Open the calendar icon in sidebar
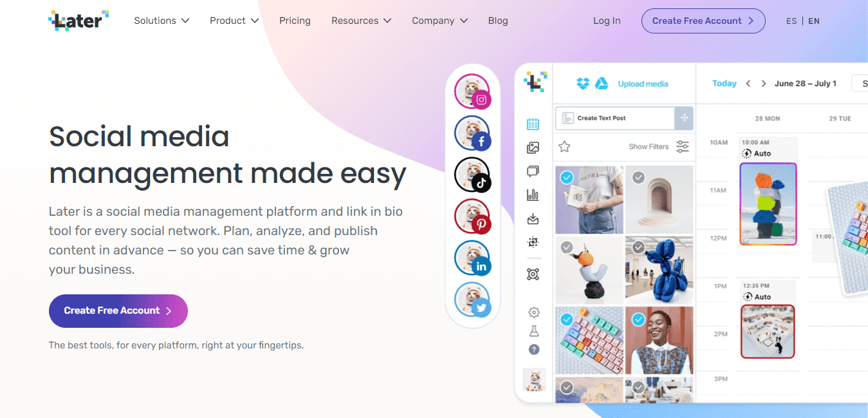Image resolution: width=868 pixels, height=418 pixels. coord(533,124)
